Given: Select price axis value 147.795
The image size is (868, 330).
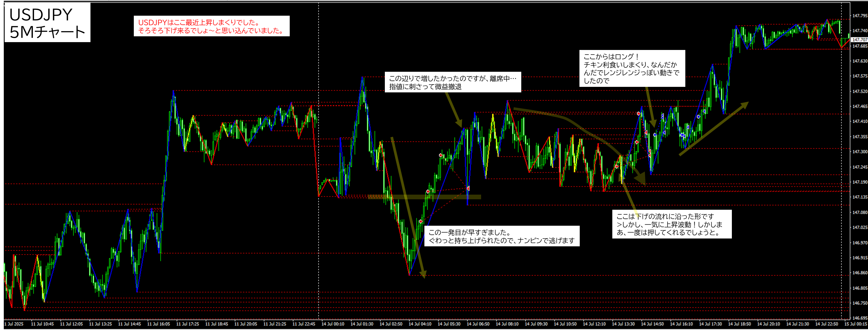Looking at the screenshot, I should (x=860, y=15).
